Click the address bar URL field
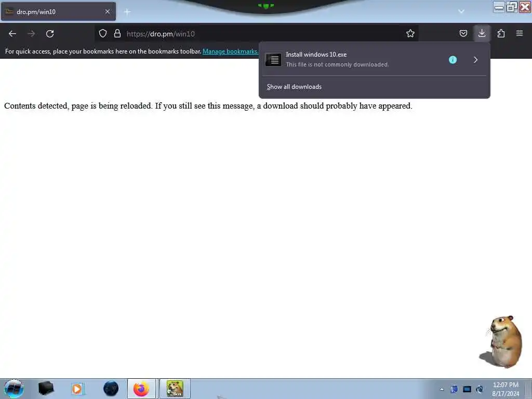 point(258,34)
